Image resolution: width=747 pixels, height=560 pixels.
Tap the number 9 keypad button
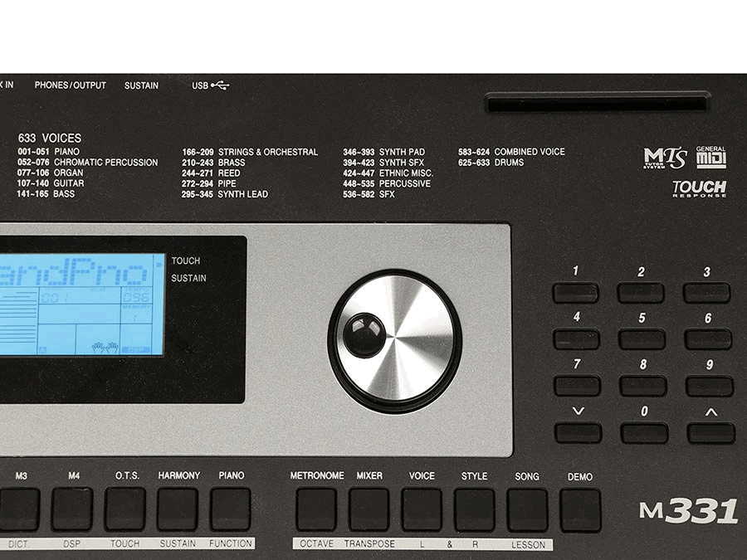[x=710, y=386]
